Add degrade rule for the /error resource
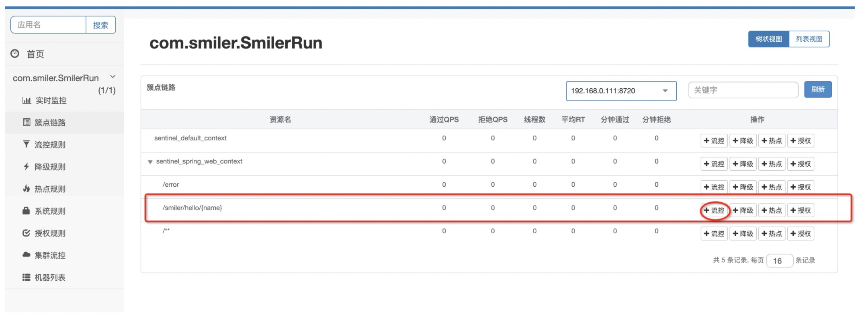The height and width of the screenshot is (318, 868). [743, 187]
